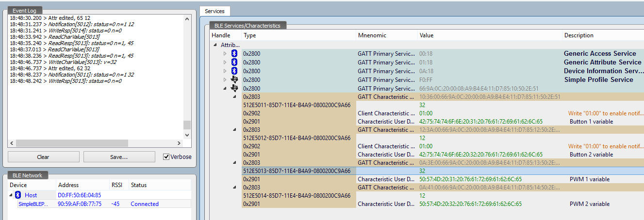Viewport: 644px width, 220px height.
Task: Collapse the 0x2803 characteristic above 512E5013 UUID
Action: pos(234,162)
